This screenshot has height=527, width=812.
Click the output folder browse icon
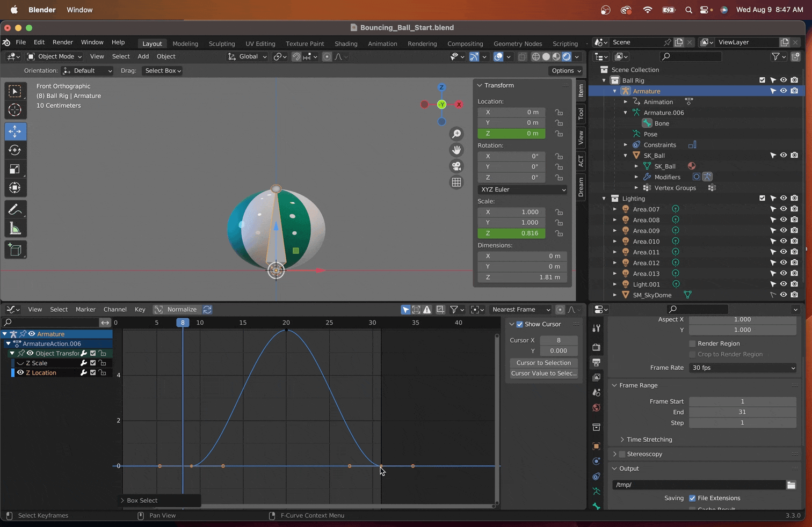click(x=791, y=485)
